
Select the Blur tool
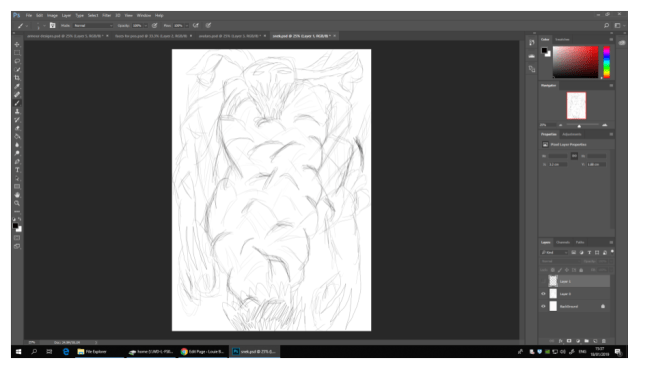click(x=17, y=145)
